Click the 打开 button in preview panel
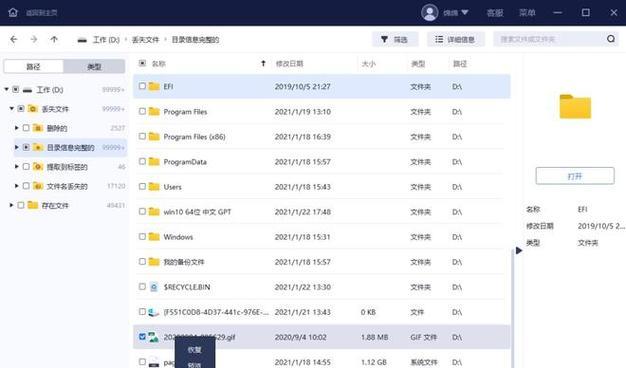626x368 pixels. tap(575, 176)
